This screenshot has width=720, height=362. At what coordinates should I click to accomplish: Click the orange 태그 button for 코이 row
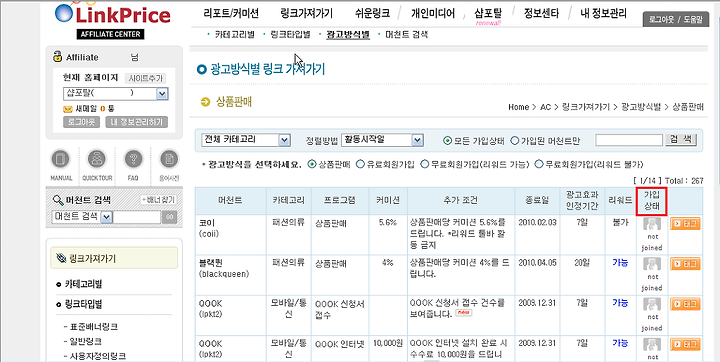pos(685,224)
